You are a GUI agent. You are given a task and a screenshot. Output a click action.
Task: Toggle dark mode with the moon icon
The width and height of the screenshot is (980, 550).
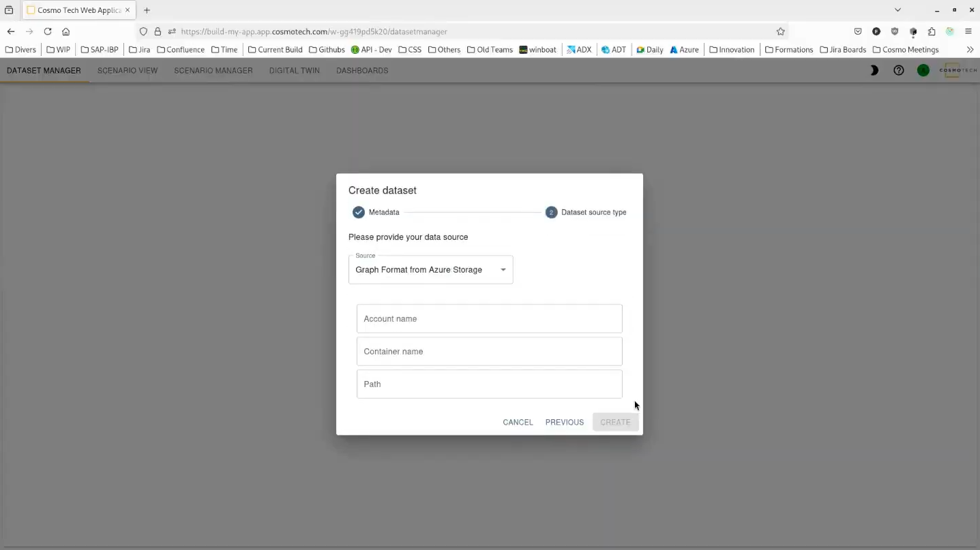[x=874, y=70]
